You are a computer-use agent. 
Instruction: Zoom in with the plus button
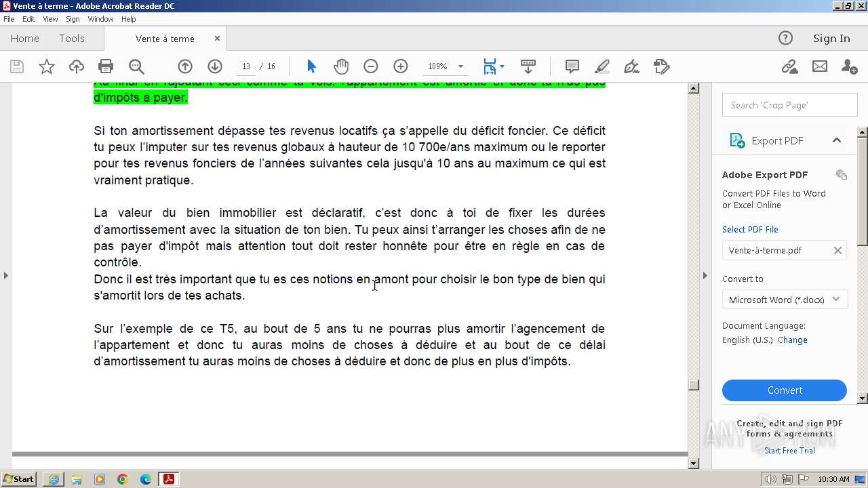(401, 66)
